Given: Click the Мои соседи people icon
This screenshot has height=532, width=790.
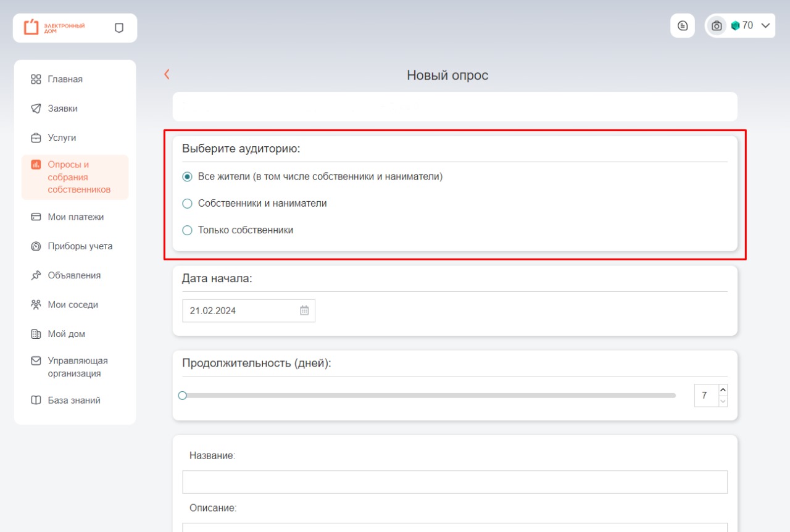Looking at the screenshot, I should pos(36,305).
